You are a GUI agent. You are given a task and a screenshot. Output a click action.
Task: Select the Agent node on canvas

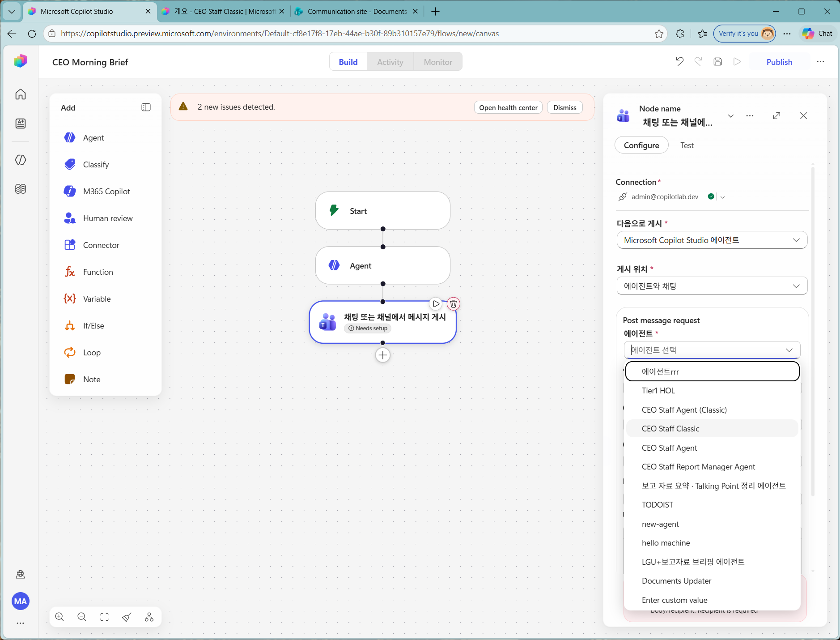click(x=383, y=265)
